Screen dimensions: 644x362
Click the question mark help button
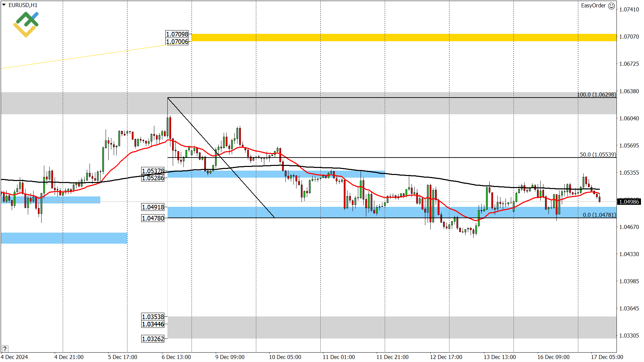(x=5, y=349)
